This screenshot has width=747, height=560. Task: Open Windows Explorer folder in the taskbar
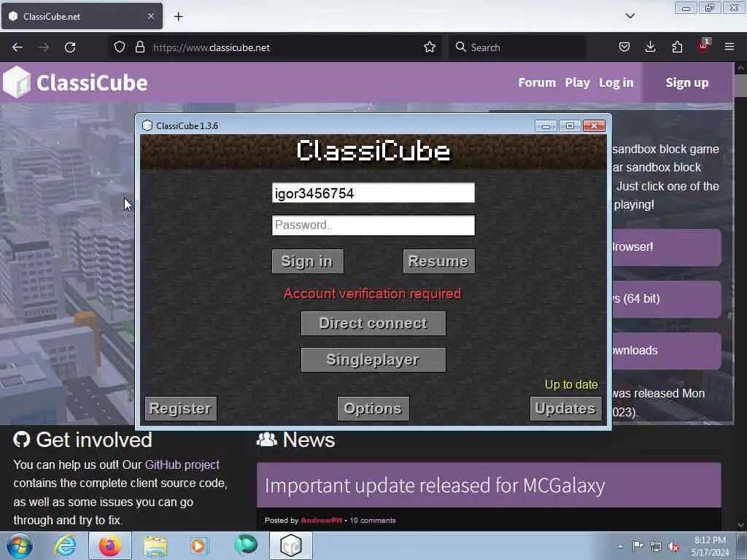point(155,546)
